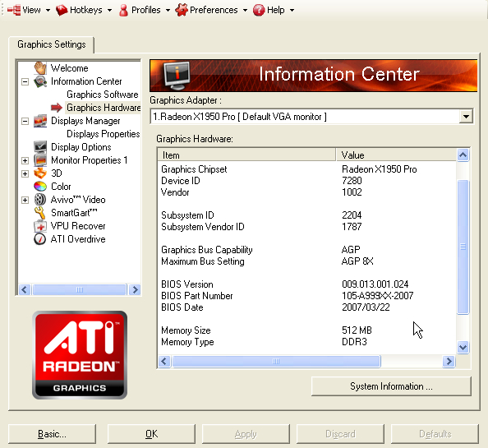The image size is (488, 448).
Task: Click the Displays Manager icon
Action: click(x=40, y=121)
